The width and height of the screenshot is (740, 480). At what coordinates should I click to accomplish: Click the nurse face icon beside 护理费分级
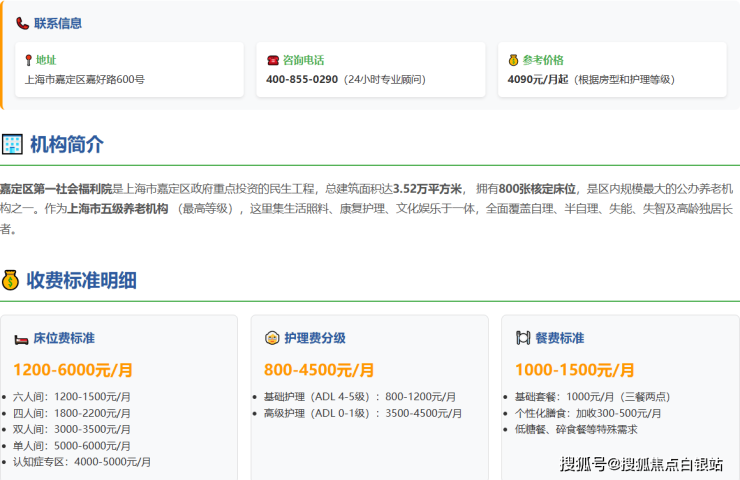(271, 338)
